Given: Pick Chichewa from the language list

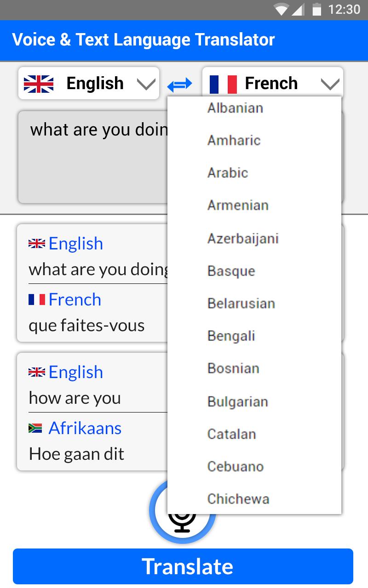Looking at the screenshot, I should (254, 499).
